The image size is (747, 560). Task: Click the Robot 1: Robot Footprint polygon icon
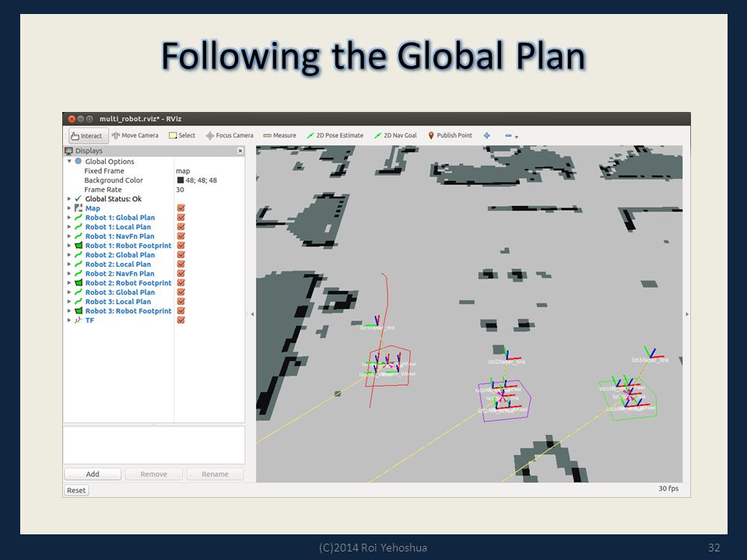(79, 246)
